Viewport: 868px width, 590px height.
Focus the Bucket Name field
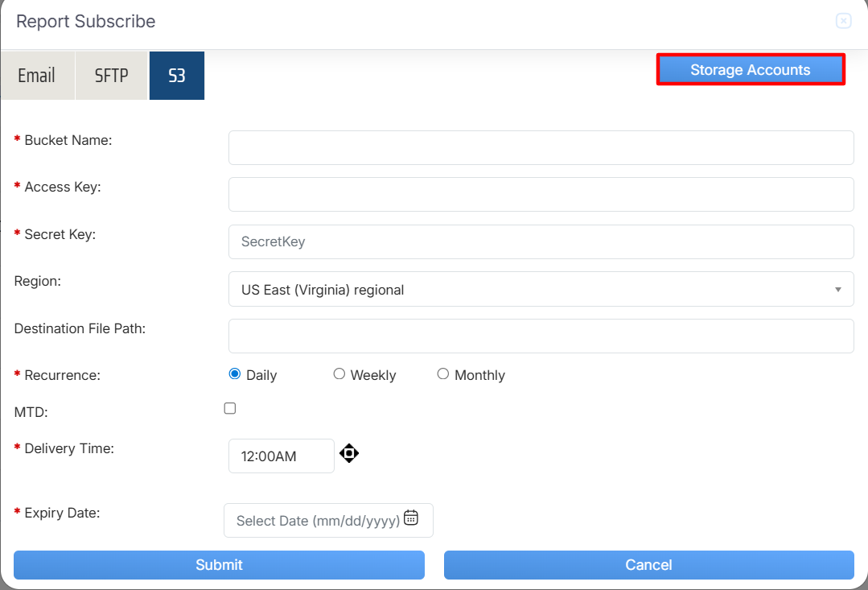coord(541,148)
